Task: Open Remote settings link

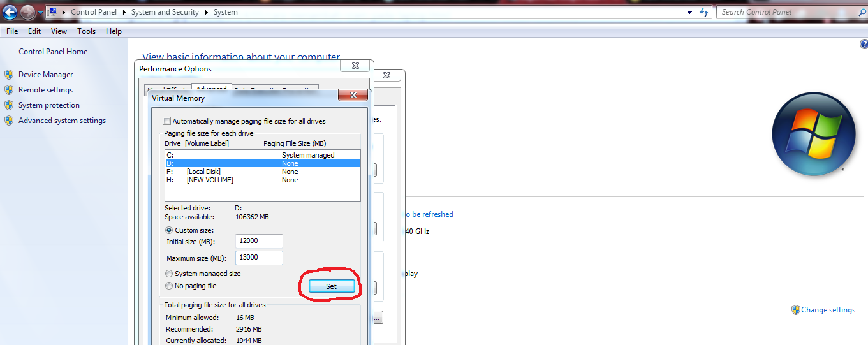Action: pos(45,90)
